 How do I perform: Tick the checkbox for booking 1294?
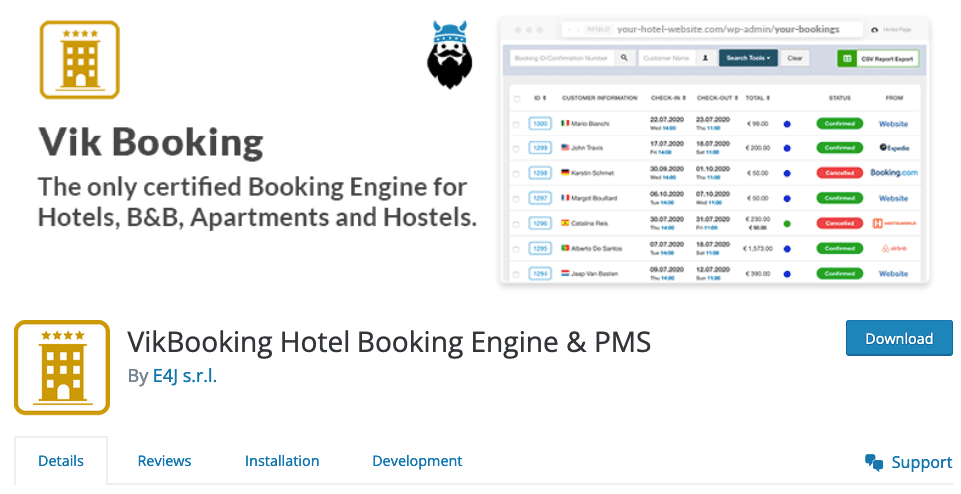(x=516, y=275)
